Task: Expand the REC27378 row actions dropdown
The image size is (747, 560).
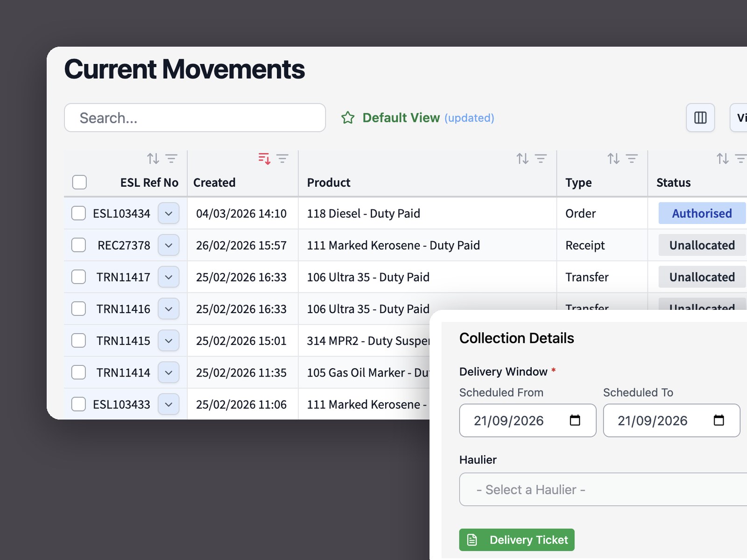Action: [x=169, y=245]
